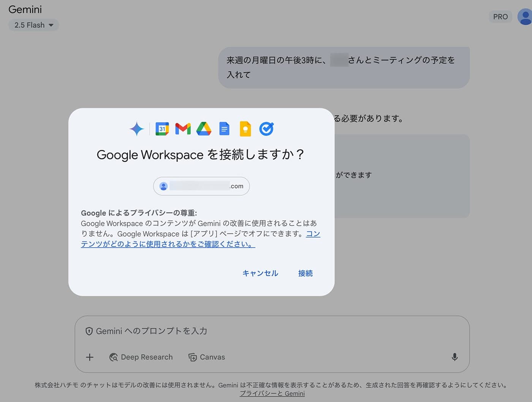Click the Google Tasks icon in the dialog

pyautogui.click(x=266, y=129)
